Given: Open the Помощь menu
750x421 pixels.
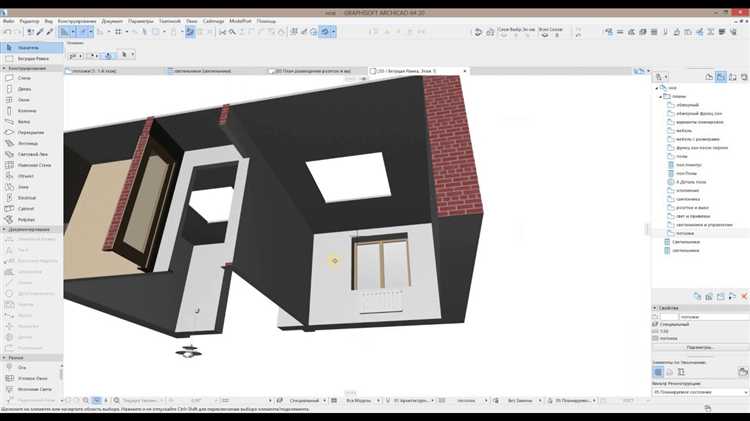Looking at the screenshot, I should tap(266, 21).
